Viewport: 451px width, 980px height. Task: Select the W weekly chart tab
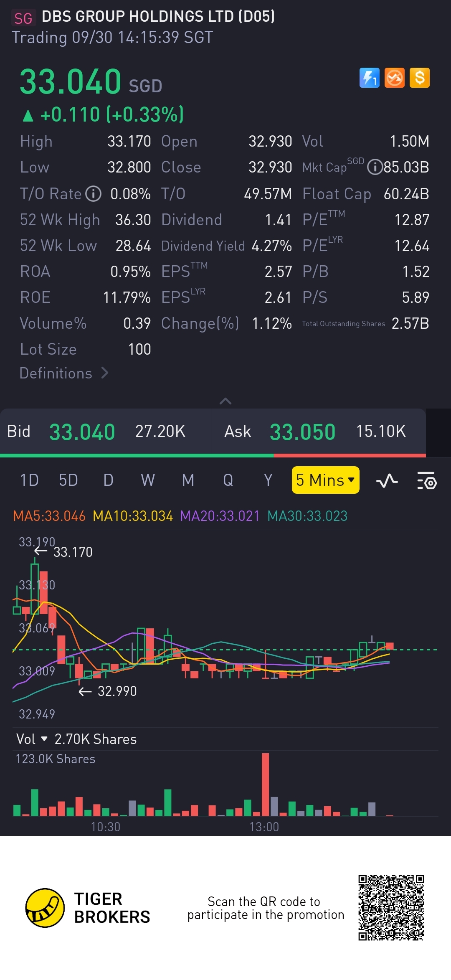[x=148, y=480]
